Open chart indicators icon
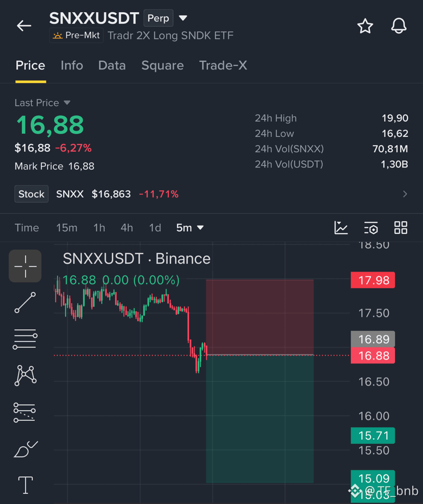The height and width of the screenshot is (504, 423). pyautogui.click(x=341, y=228)
